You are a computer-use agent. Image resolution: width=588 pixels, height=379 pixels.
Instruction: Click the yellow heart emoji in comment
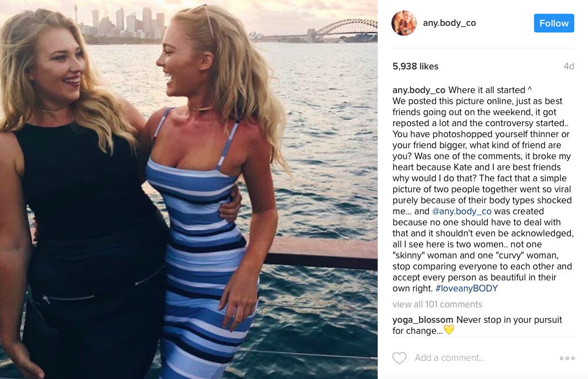(x=449, y=330)
